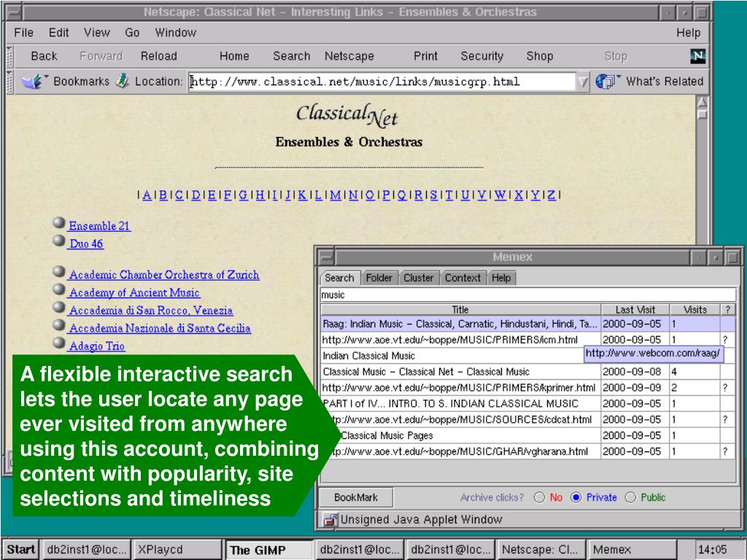Screen dimensions: 747x560
Task: Sort results by Last Visit column header
Action: pos(635,309)
